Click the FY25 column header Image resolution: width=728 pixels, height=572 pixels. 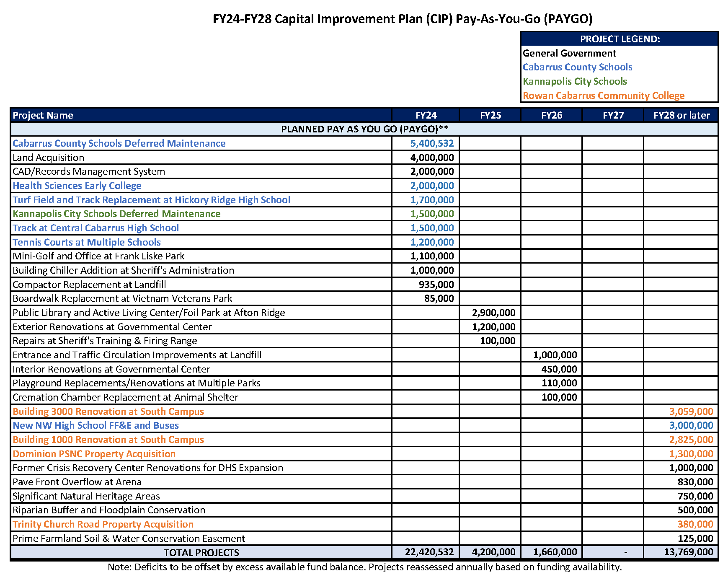[x=490, y=115]
